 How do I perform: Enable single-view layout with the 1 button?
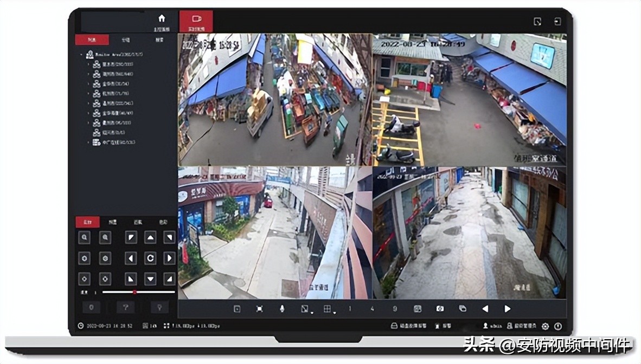coord(350,308)
